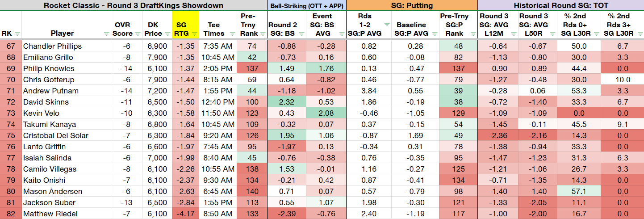Open the OVR Score filter icon

[137, 34]
